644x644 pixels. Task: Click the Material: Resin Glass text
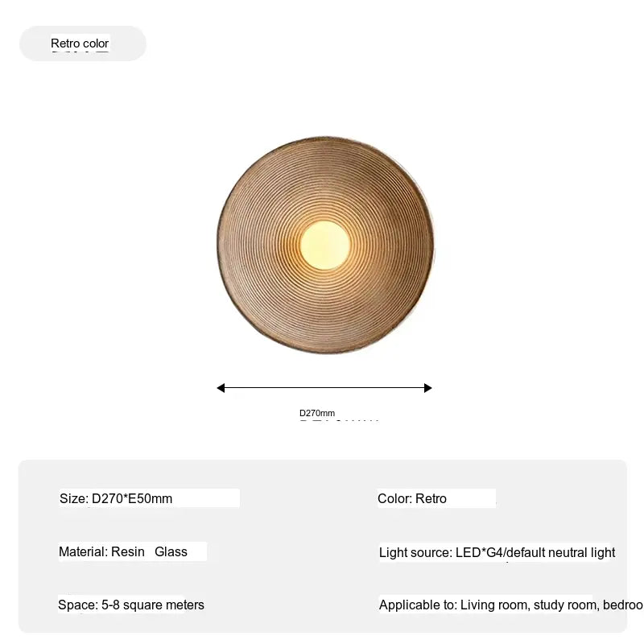(x=123, y=551)
